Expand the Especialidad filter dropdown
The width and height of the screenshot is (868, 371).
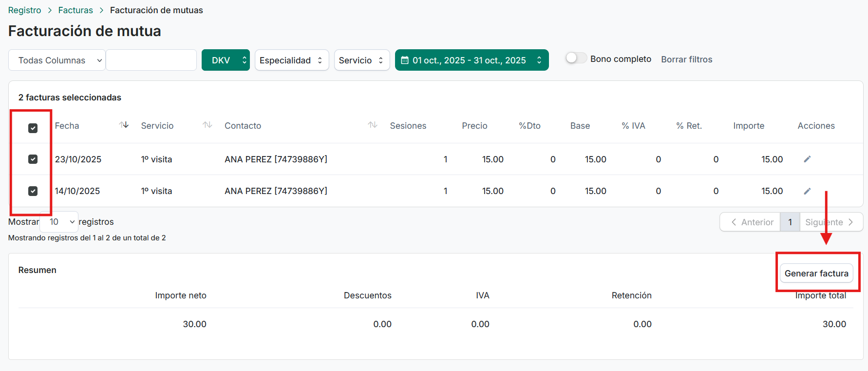click(x=291, y=60)
